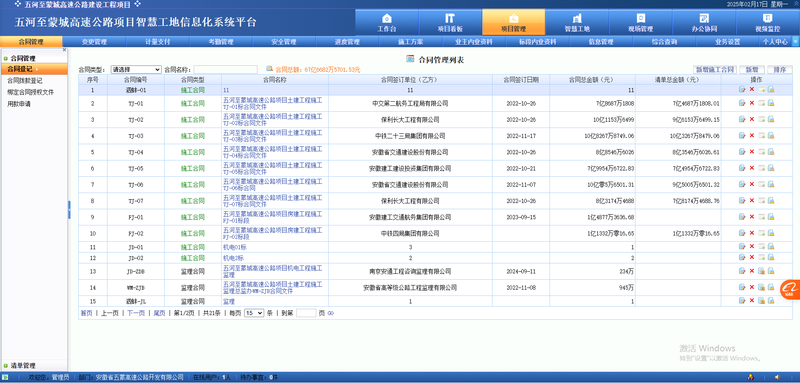The width and height of the screenshot is (800, 383).
Task: Open the 业务设置 menu
Action: (x=728, y=42)
